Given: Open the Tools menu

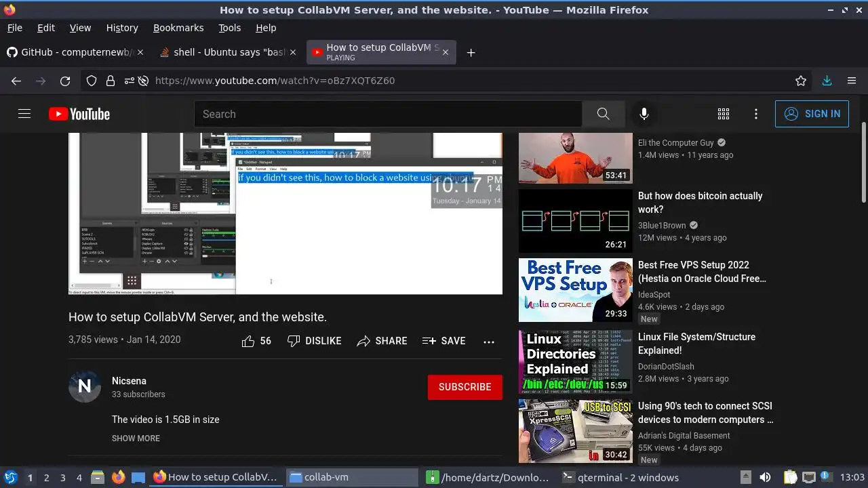Looking at the screenshot, I should 229,28.
